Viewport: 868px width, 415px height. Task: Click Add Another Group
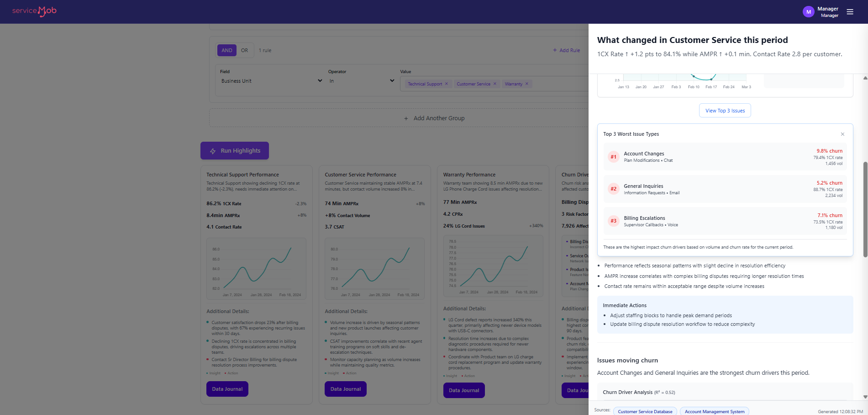click(x=434, y=118)
